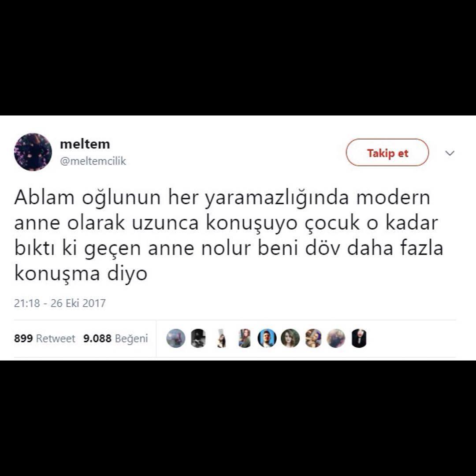Open first liker avatar, bluish-gray blur
476x476 pixels.
click(176, 338)
